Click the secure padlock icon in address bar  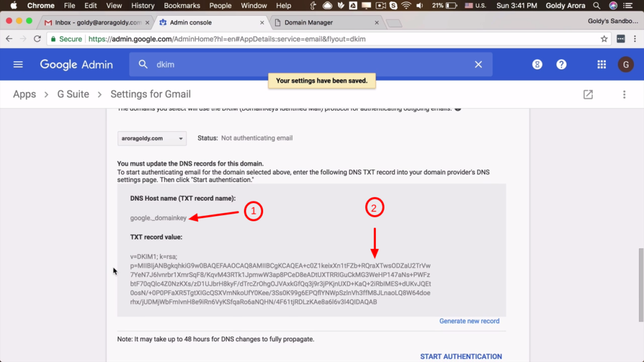(53, 39)
